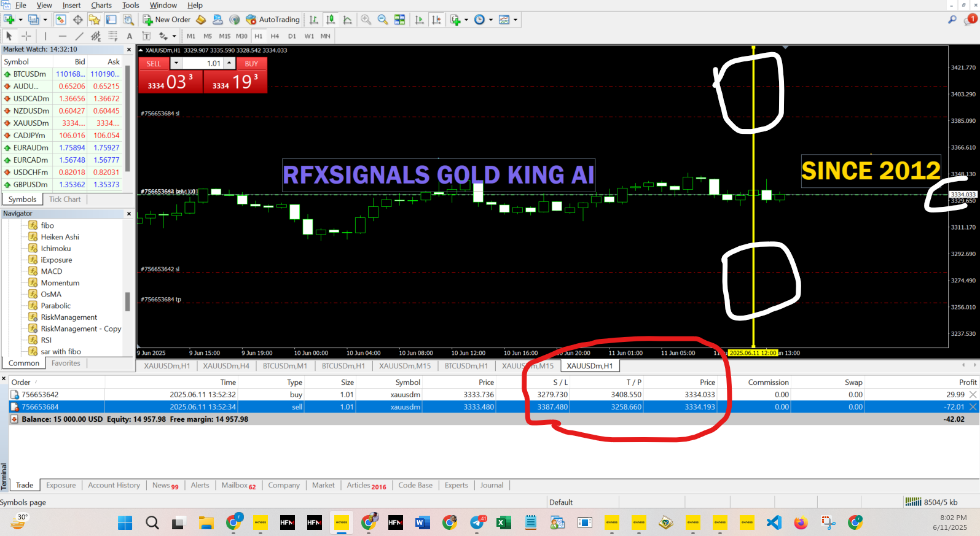Open the Tools menu

coord(130,6)
